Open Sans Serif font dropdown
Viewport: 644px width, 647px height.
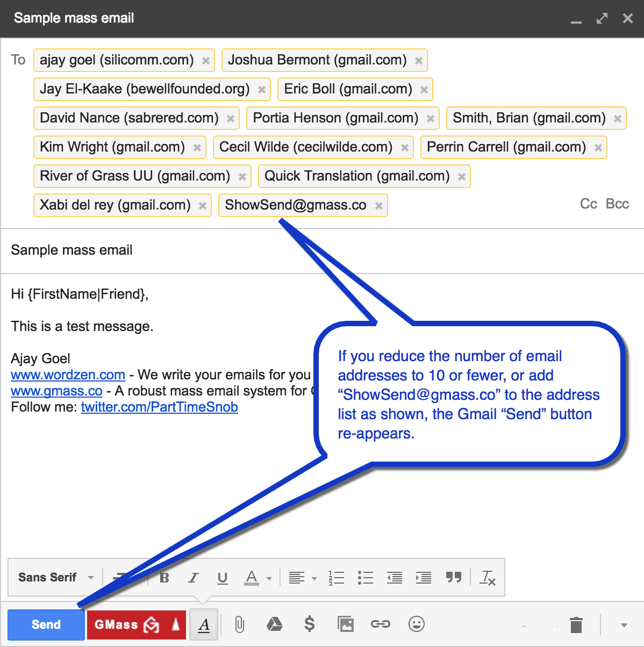(x=56, y=578)
